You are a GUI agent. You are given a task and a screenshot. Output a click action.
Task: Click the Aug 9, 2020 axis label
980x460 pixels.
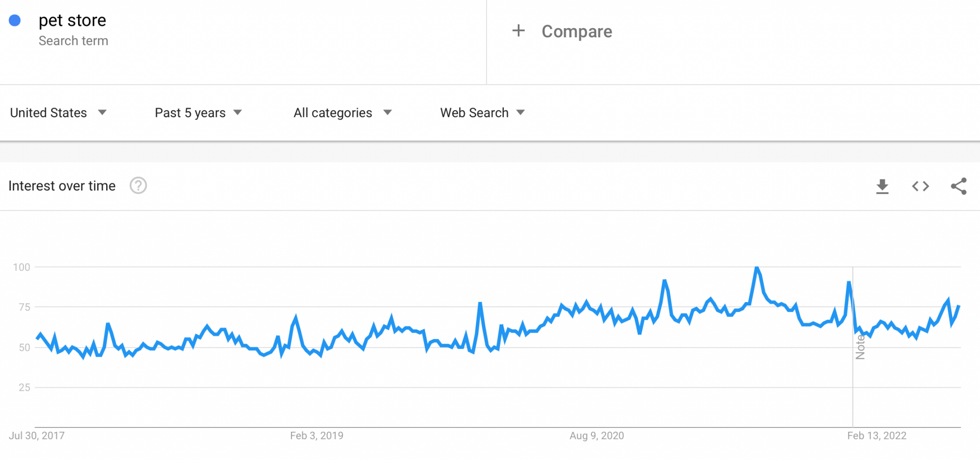point(596,436)
